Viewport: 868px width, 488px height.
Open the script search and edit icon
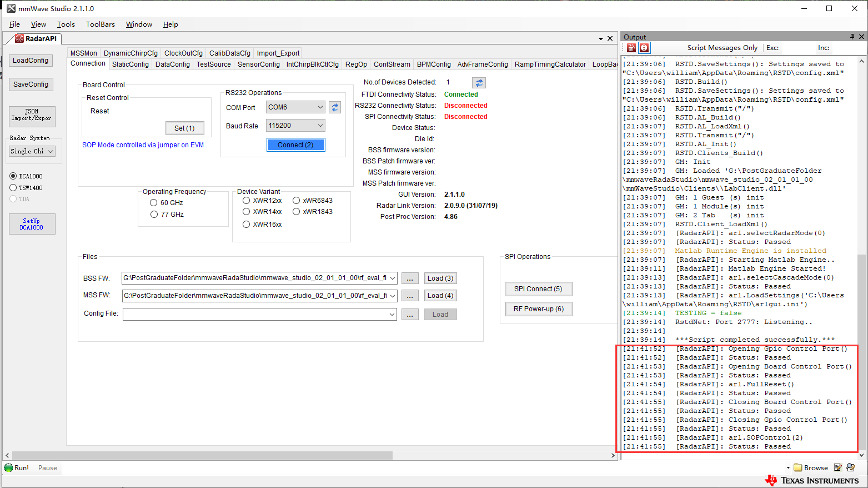coord(851,468)
